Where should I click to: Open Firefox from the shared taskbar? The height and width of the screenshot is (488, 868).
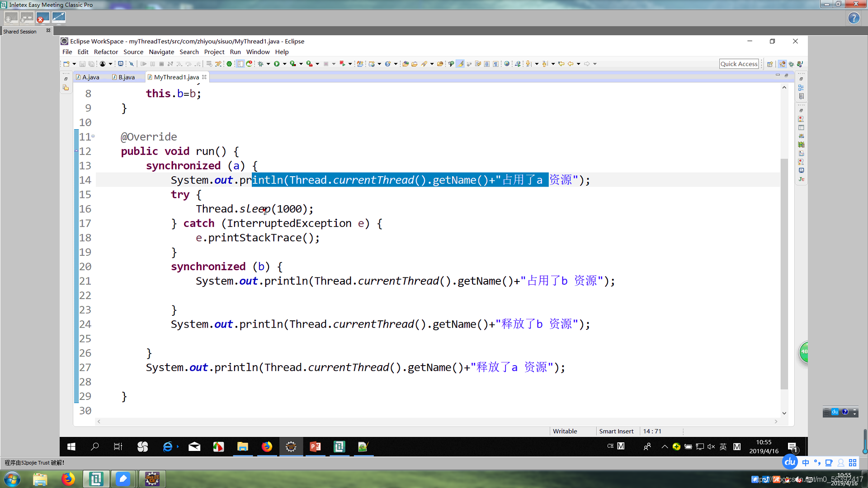(x=267, y=447)
